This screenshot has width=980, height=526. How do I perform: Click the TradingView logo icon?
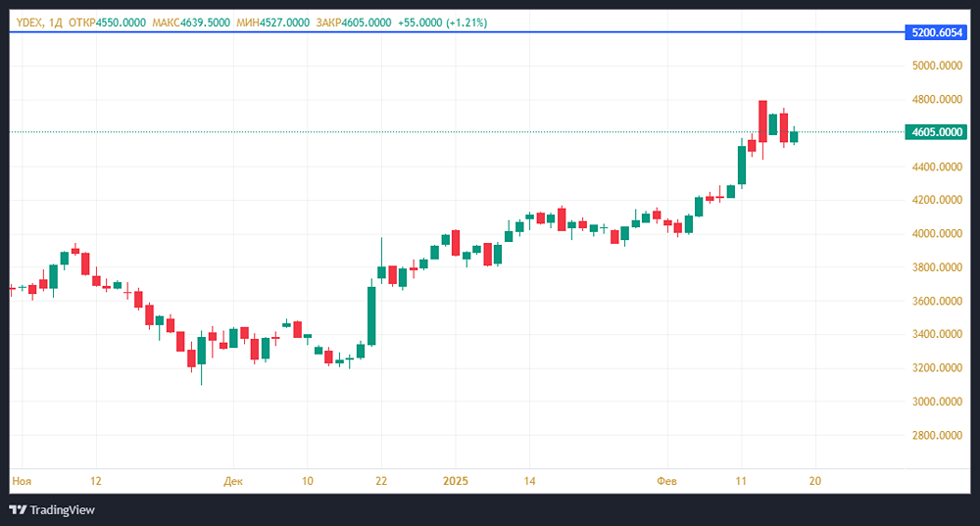tap(18, 509)
